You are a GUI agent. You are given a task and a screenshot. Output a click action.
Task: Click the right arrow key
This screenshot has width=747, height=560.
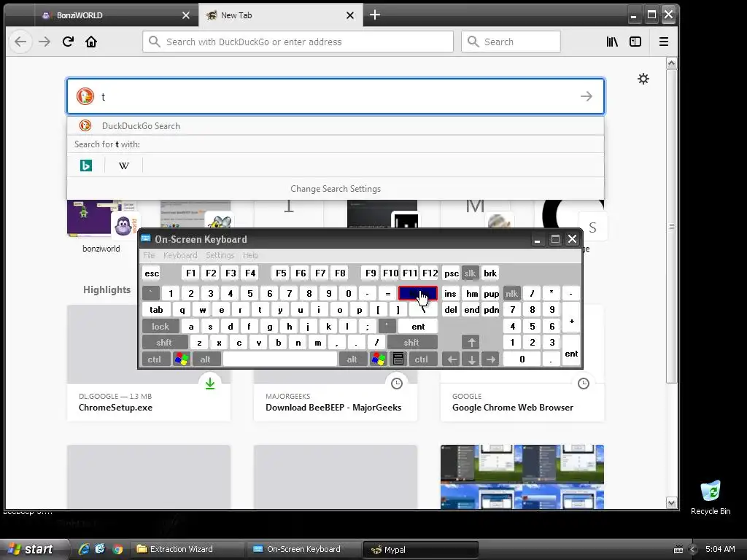coord(491,359)
